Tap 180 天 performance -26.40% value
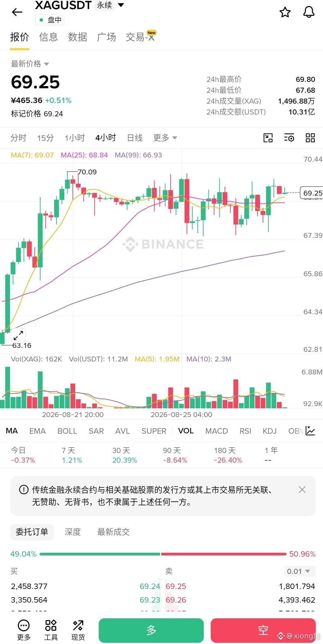323x644 pixels. [x=228, y=460]
